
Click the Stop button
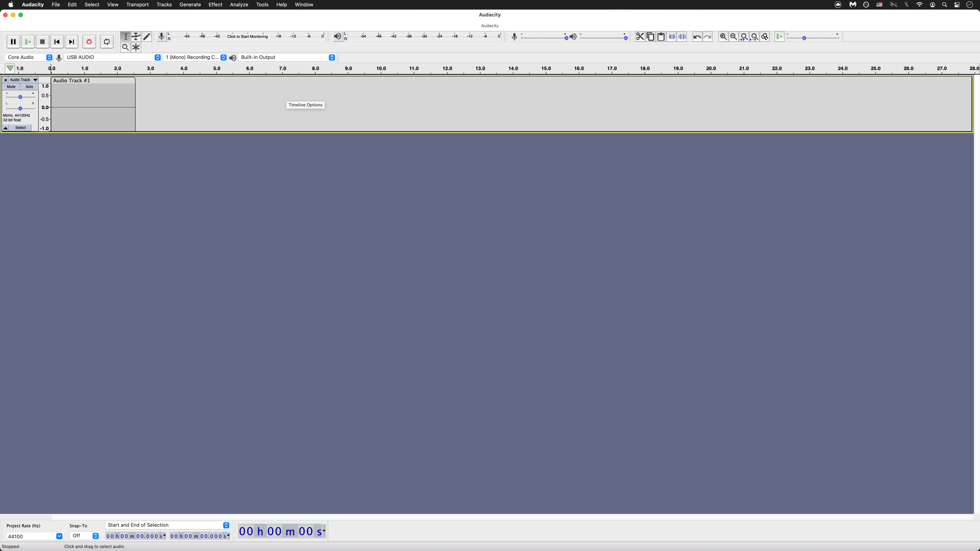coord(42,42)
